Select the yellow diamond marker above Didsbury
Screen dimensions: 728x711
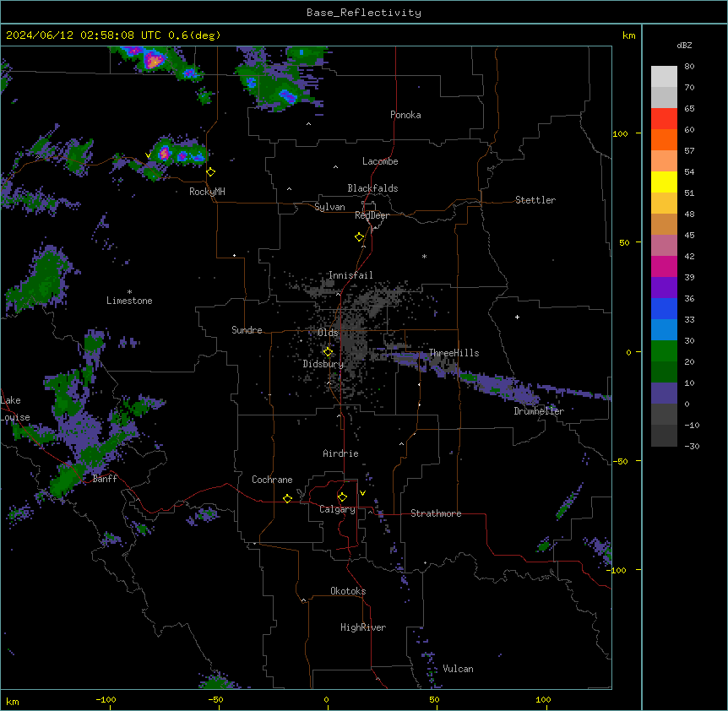tap(328, 352)
